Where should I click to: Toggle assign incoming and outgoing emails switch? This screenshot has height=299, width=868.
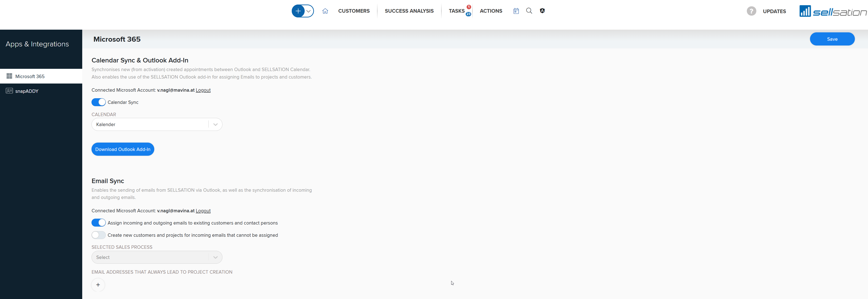pos(98,222)
